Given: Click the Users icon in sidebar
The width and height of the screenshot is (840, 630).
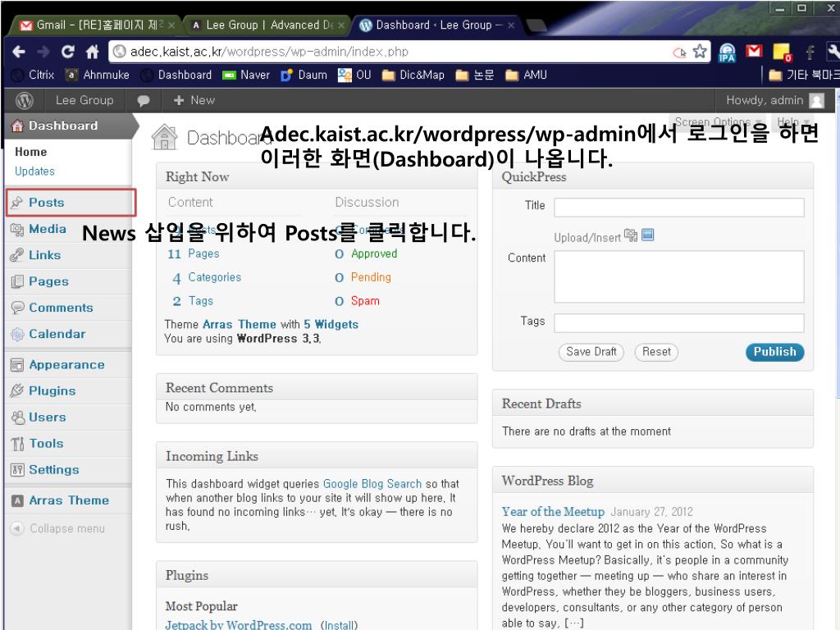Looking at the screenshot, I should [x=18, y=418].
